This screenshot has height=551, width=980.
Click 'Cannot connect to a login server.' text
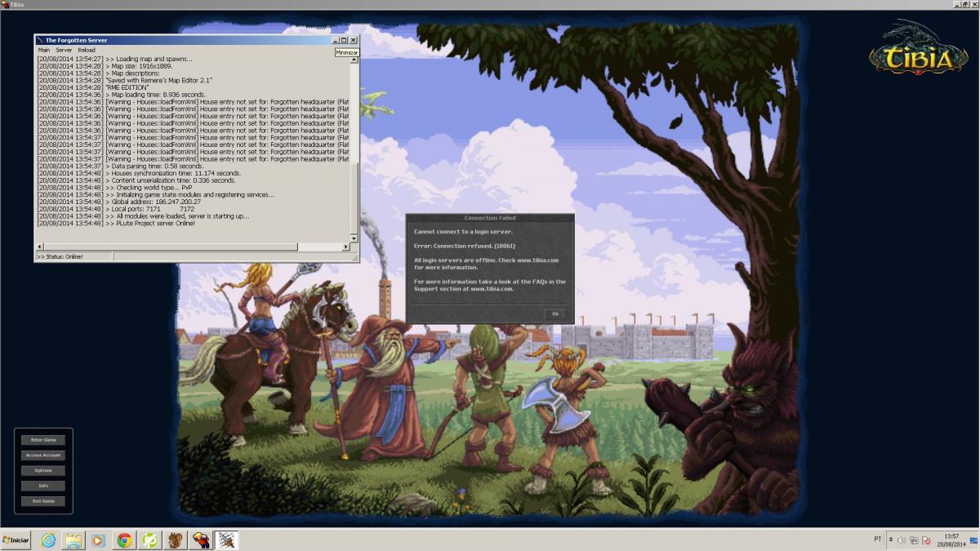click(x=463, y=232)
